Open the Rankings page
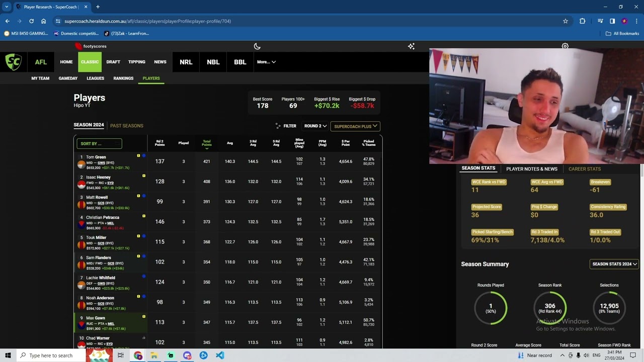This screenshot has width=644, height=362. click(x=123, y=78)
